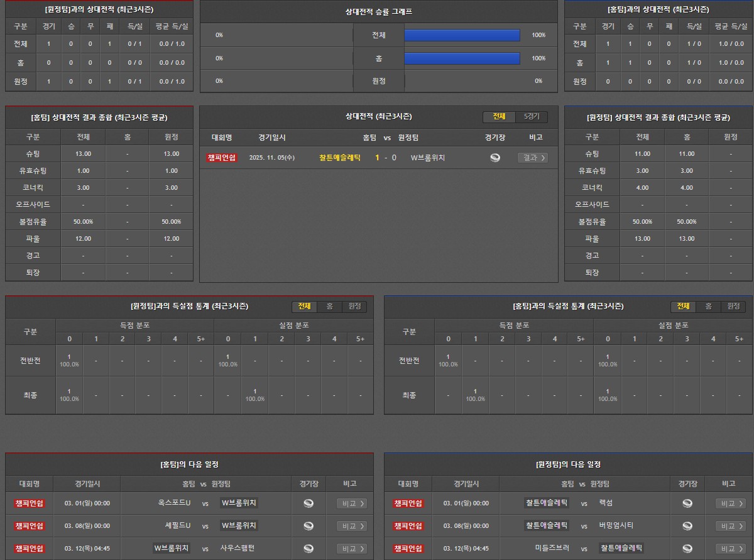
Task: Switch head-to-head list to 5경기
Action: (x=532, y=117)
